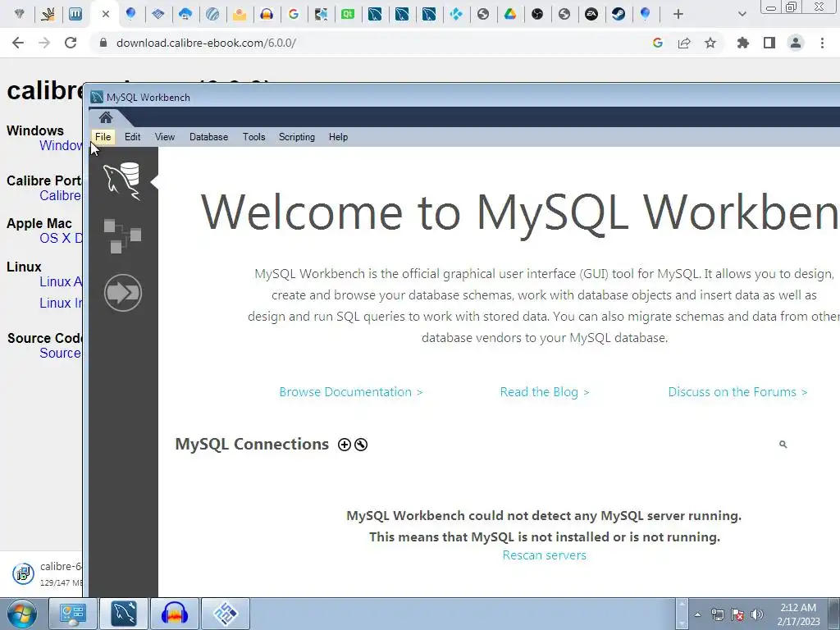Open the Migration wizard sidebar icon
The height and width of the screenshot is (630, 840).
[123, 293]
